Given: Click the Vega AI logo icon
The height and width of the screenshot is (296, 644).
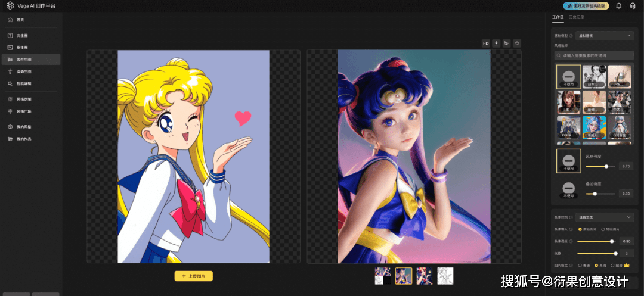Looking at the screenshot, I should 10,6.
